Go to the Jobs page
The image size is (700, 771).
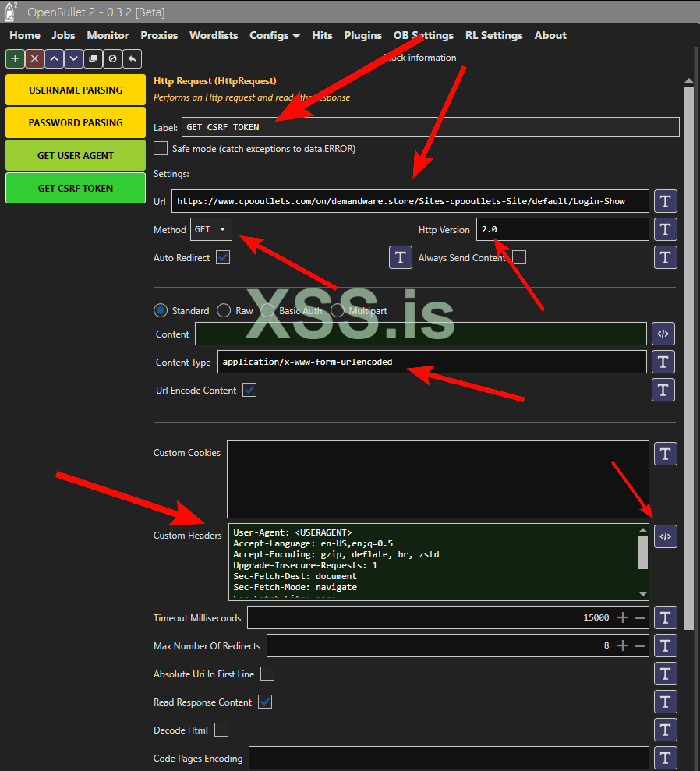click(x=63, y=35)
